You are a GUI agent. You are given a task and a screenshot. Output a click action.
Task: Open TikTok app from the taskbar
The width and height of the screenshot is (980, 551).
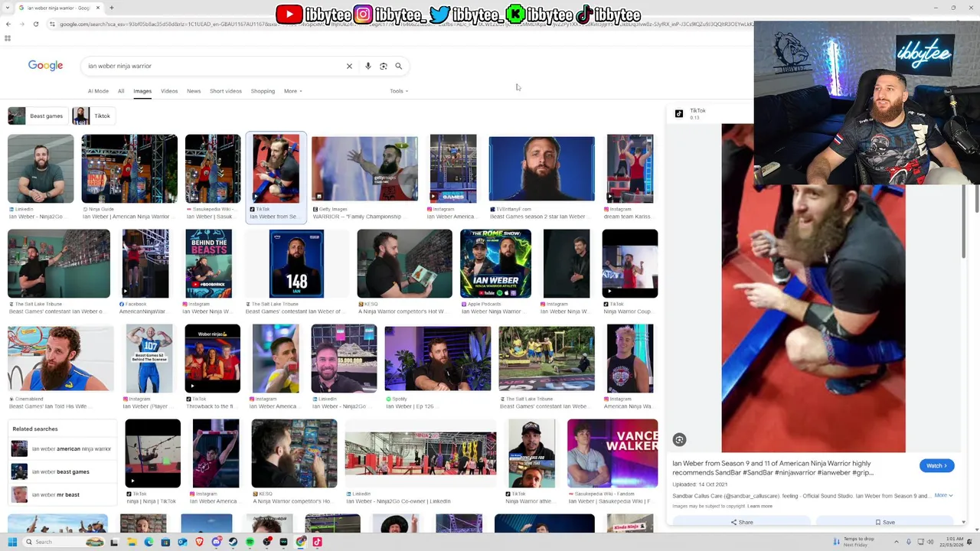click(x=317, y=542)
